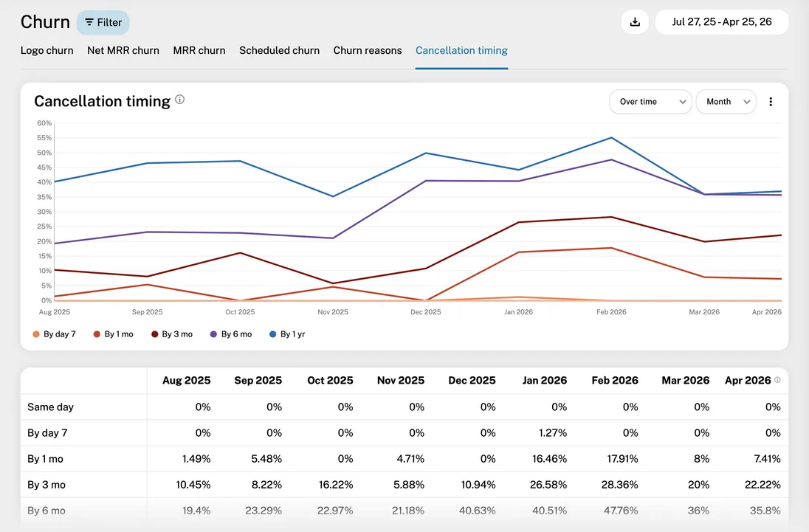The image size is (809, 532).
Task: Click the 10.45% cell in By 3 mo row
Action: pos(193,485)
